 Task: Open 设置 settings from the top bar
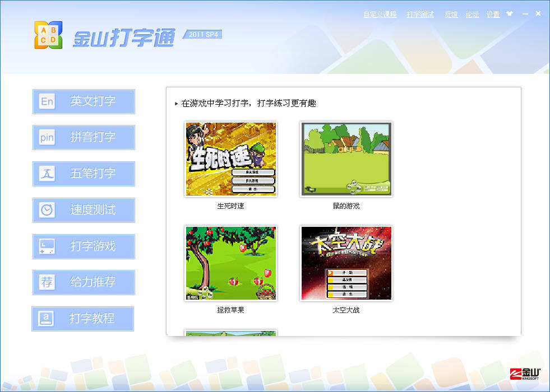[493, 15]
